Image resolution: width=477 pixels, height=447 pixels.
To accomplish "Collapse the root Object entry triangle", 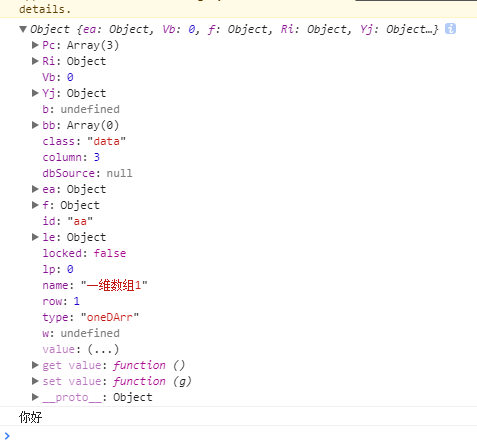I will pos(23,29).
